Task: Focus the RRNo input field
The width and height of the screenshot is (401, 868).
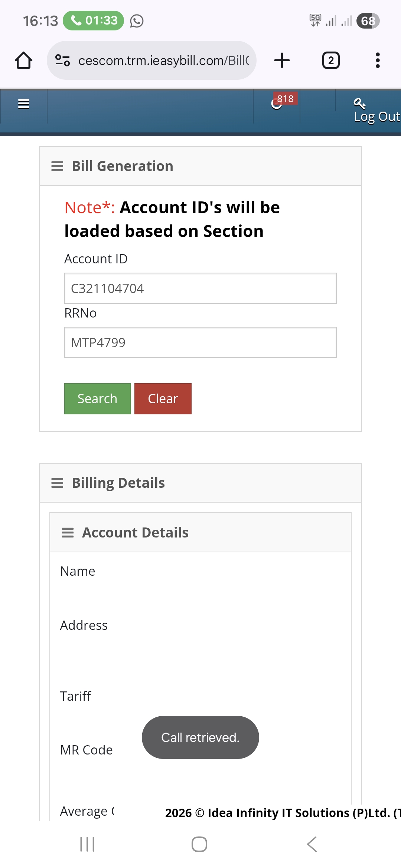Action: point(200,342)
